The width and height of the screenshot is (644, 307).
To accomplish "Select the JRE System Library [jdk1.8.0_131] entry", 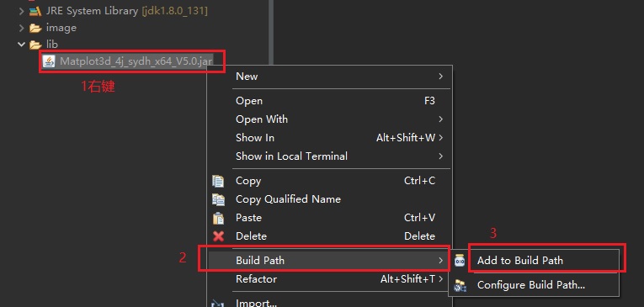I will coord(127,11).
